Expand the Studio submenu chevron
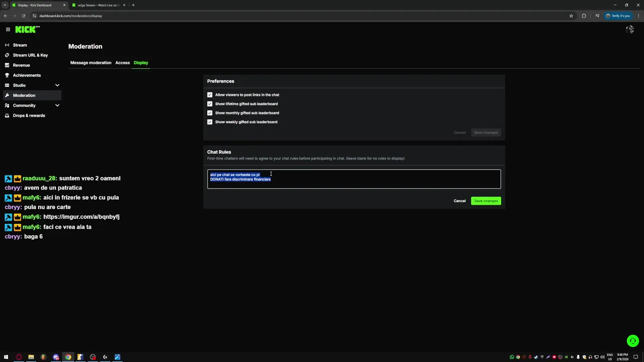Screen dimensions: 644x362 point(57,85)
